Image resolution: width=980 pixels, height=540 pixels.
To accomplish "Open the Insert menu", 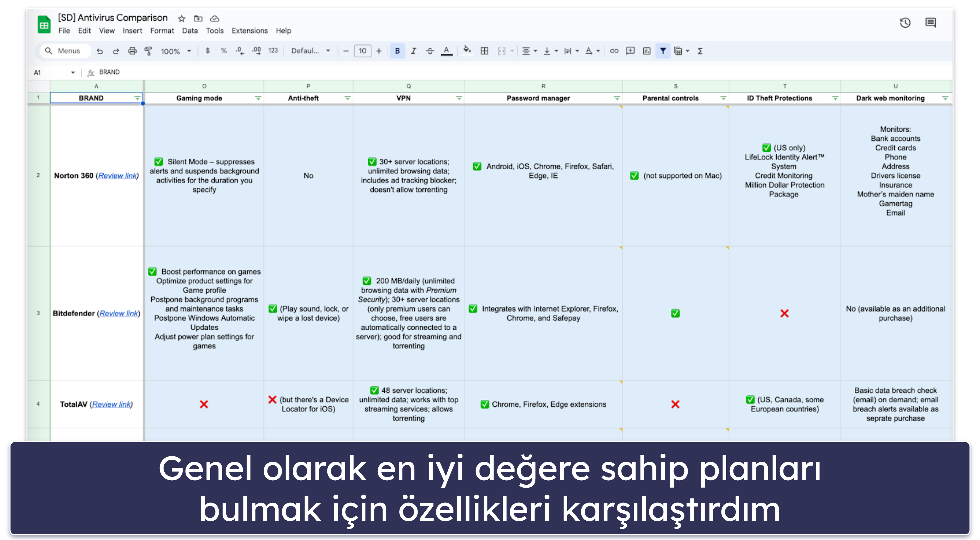I will coord(132,31).
